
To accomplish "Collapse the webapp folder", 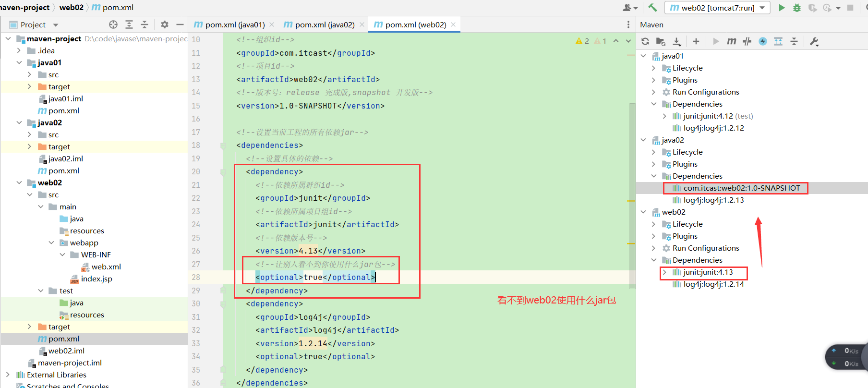I will point(51,242).
